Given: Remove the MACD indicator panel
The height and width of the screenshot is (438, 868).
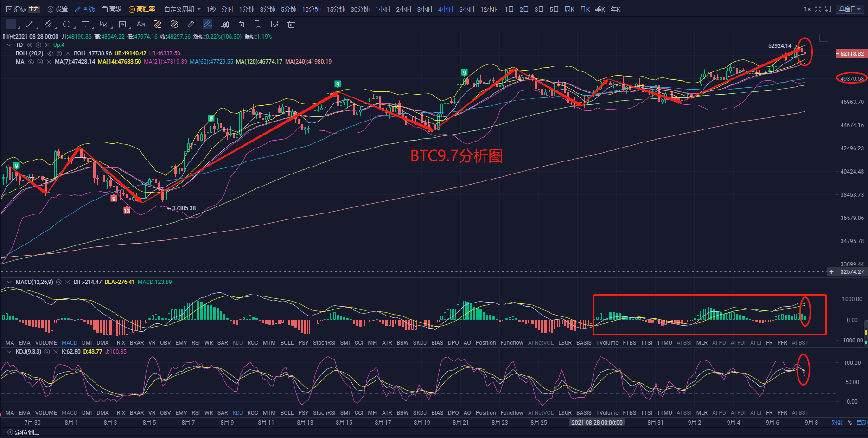Looking at the screenshot, I should coord(68,282).
